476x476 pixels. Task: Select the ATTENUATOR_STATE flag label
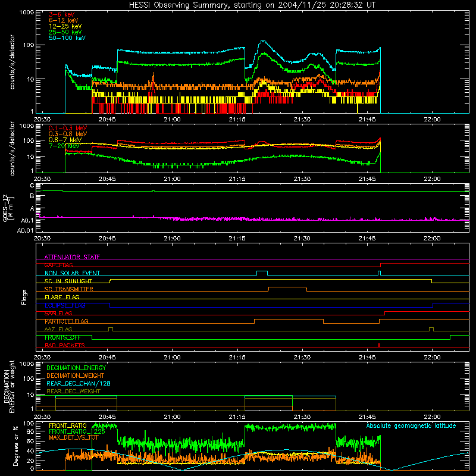(x=72, y=257)
